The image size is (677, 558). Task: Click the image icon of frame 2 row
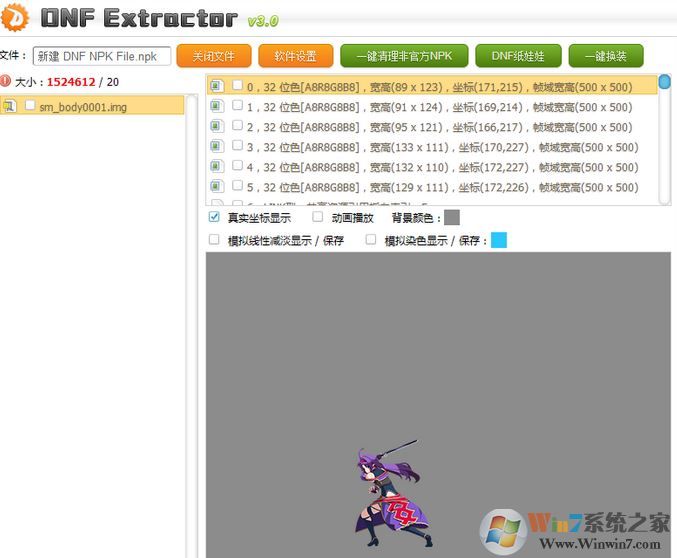217,126
